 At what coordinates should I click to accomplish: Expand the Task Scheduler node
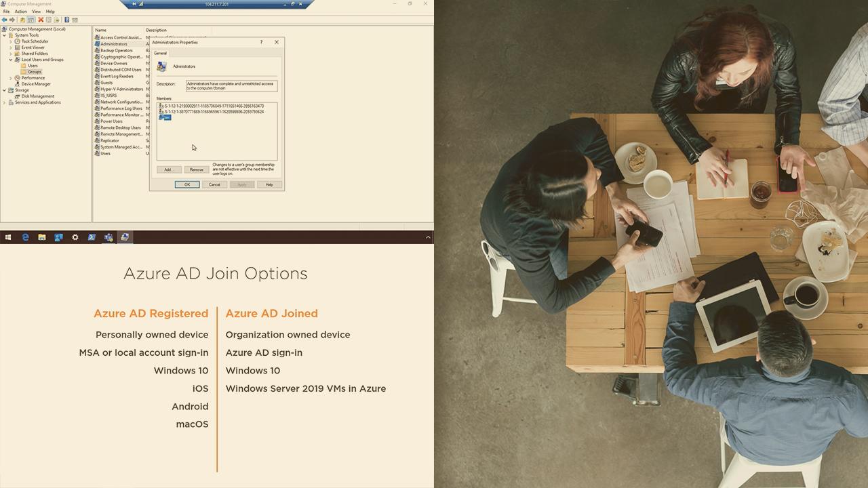[11, 41]
